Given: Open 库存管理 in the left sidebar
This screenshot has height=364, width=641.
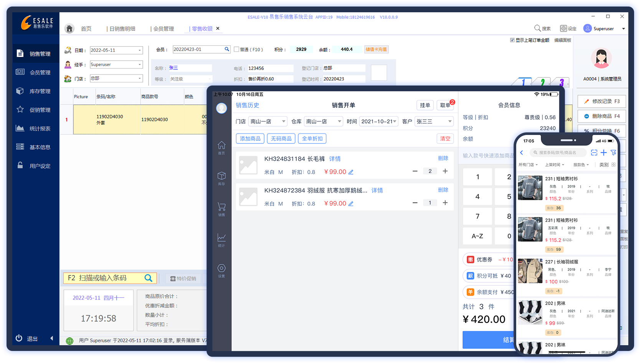Looking at the screenshot, I should pyautogui.click(x=40, y=91).
